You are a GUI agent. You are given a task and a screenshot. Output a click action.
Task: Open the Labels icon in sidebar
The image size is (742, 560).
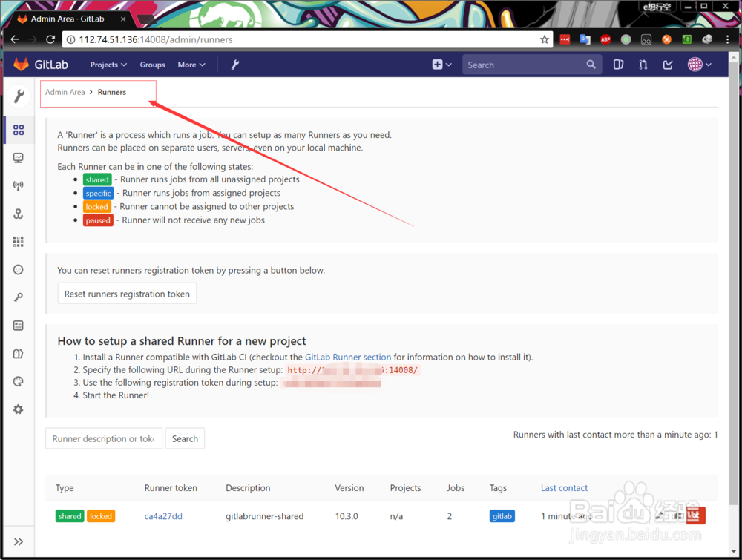coord(19,353)
